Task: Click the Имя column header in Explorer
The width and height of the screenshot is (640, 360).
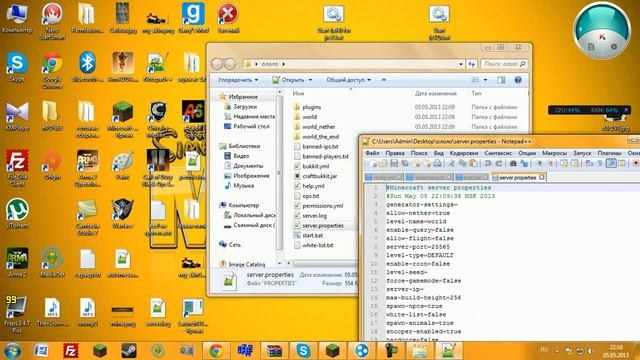Action: 298,93
